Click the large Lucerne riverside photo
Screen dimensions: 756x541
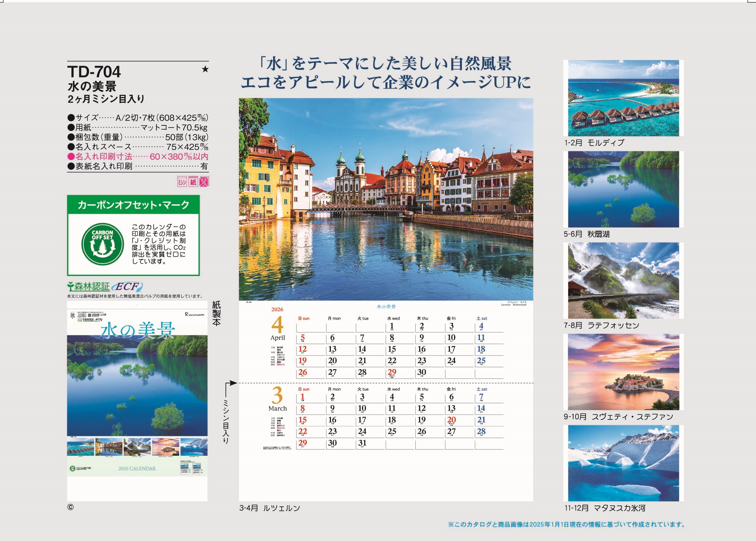[386, 199]
